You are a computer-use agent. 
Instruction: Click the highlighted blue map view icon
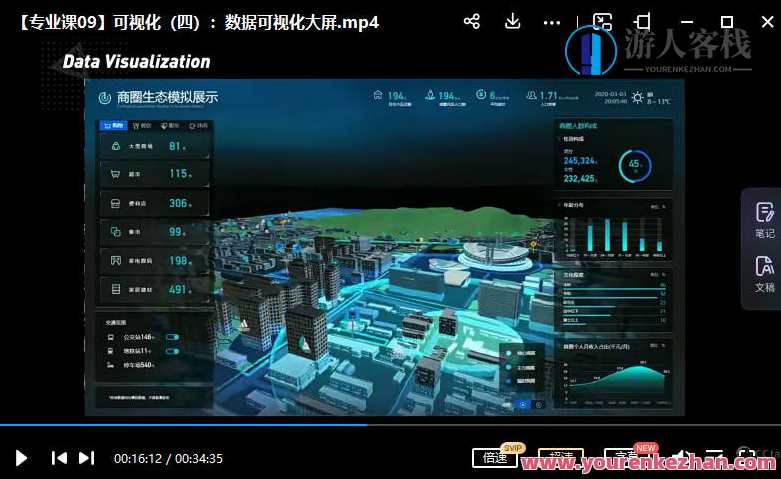pyautogui.click(x=522, y=405)
